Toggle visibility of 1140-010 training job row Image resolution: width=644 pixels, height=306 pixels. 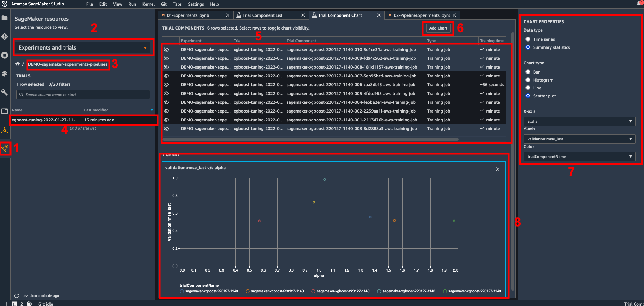click(166, 50)
